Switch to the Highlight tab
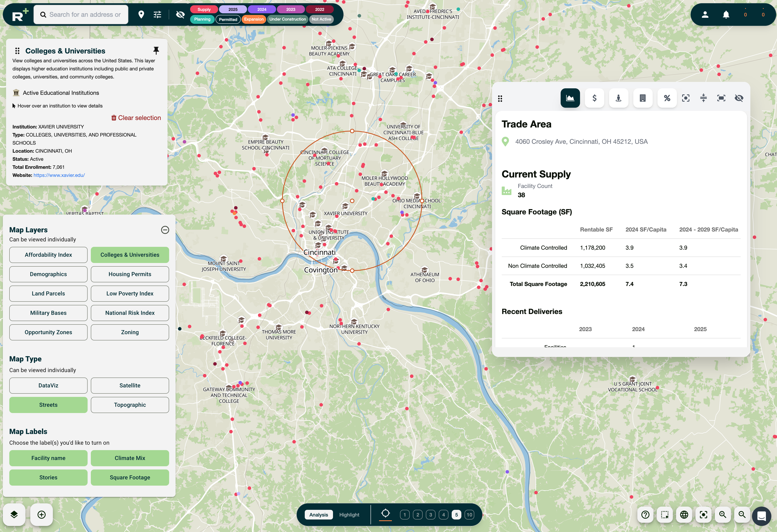The width and height of the screenshot is (777, 532). 349,515
